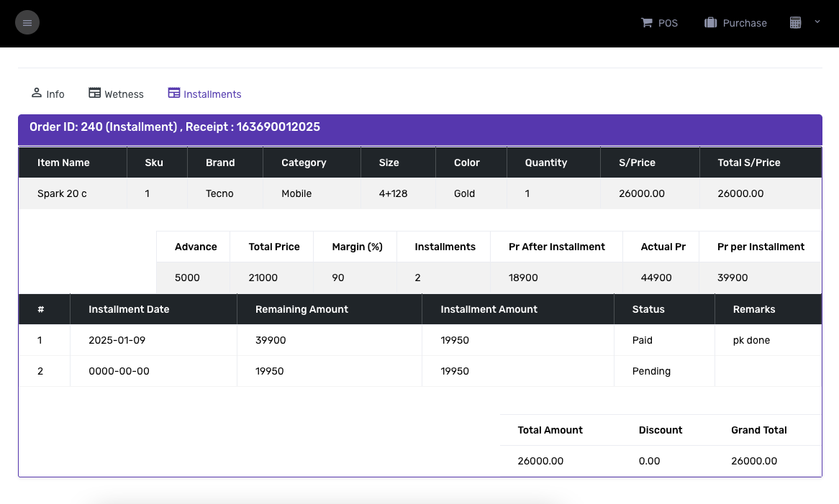Click the 'Paid' status cell
This screenshot has width=839, height=504.
coord(665,341)
